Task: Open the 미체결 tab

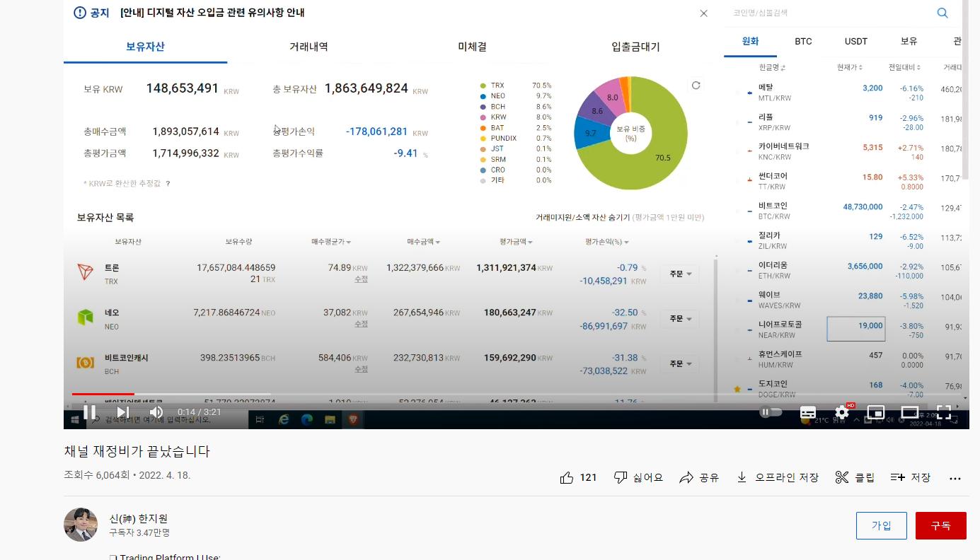Action: 472,47
